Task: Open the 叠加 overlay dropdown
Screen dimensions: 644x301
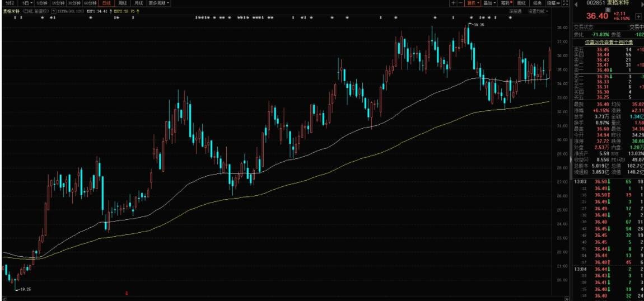Action: (x=489, y=3)
